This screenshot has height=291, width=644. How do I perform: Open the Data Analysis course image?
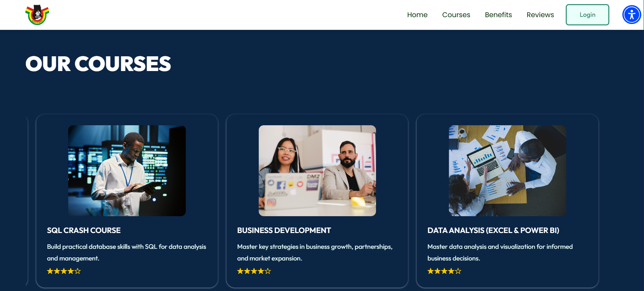pos(507,171)
